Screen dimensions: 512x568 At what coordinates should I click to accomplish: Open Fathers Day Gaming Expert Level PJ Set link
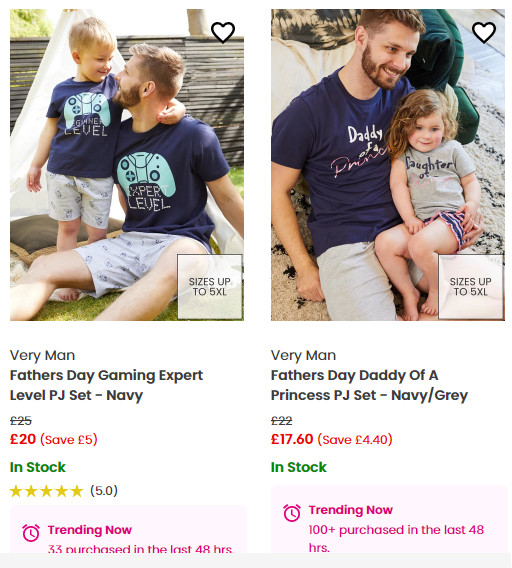106,385
